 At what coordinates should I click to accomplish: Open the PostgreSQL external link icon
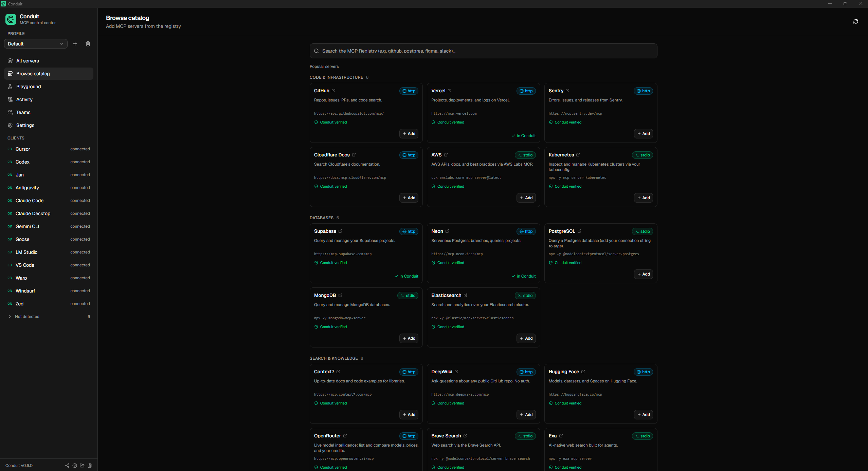coord(579,231)
